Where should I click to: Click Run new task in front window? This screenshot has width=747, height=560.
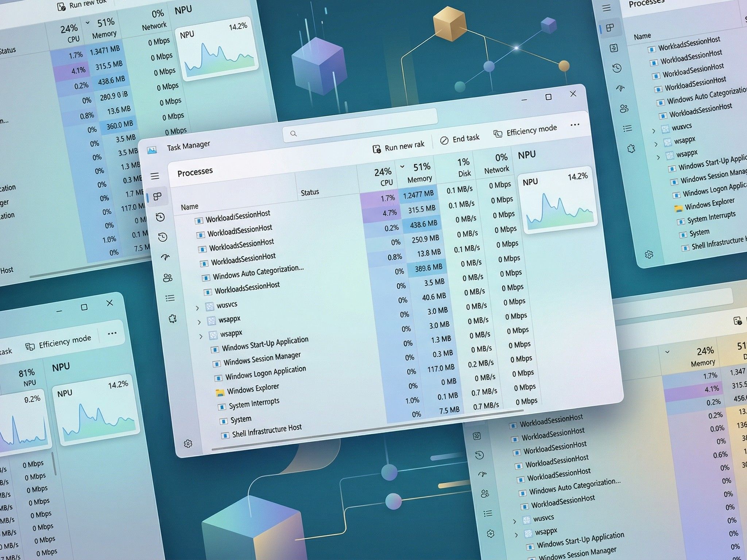(398, 147)
